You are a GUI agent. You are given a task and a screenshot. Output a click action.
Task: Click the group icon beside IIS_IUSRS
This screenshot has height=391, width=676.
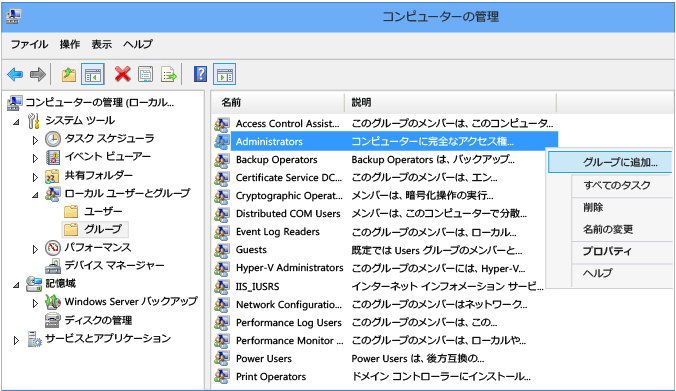coord(222,286)
